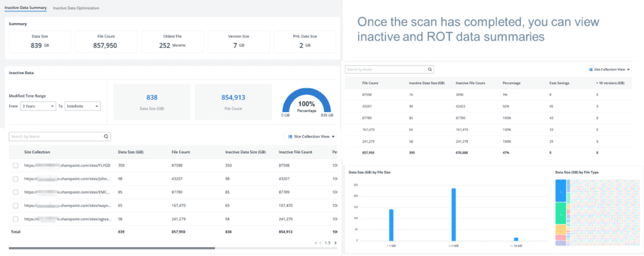The height and width of the screenshot is (256, 644).
Task: Check the box for the FLYGD site row
Action: tap(15, 166)
